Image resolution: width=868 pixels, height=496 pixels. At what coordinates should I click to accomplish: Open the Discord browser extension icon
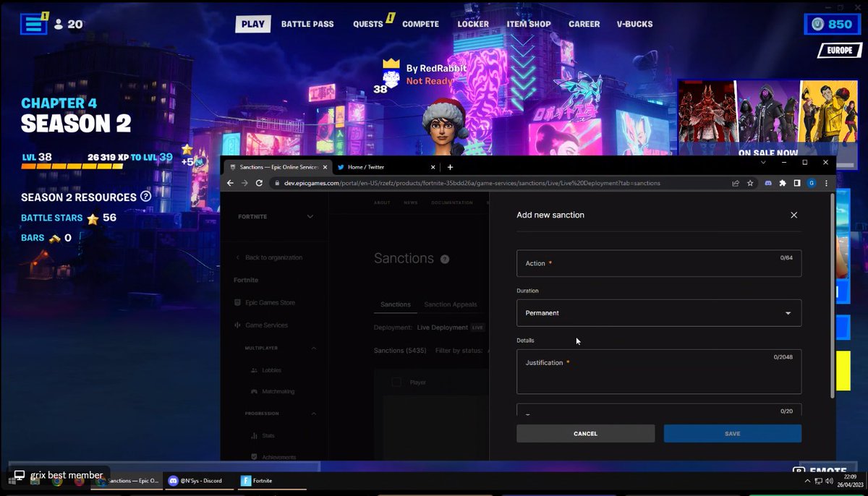click(x=769, y=183)
